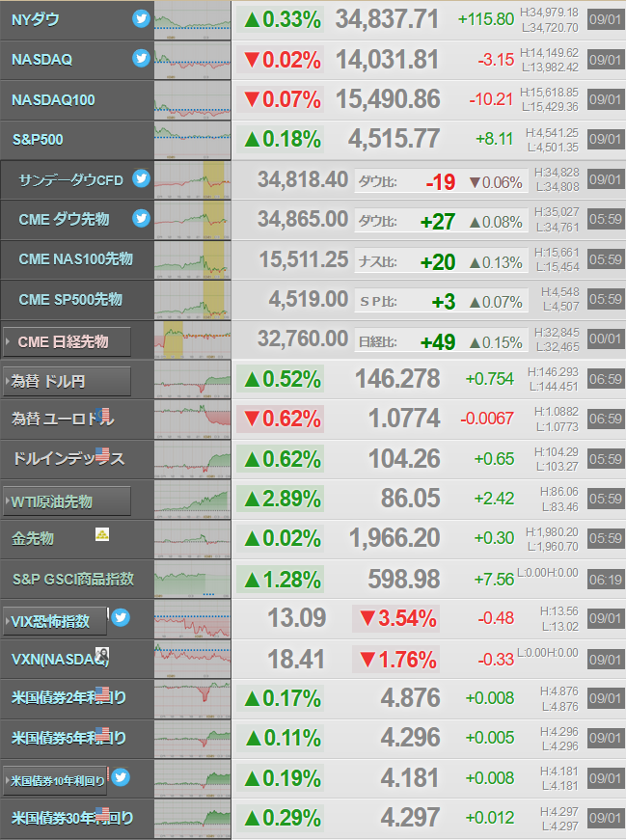Open the 為替 ドル円 mini chart
626x840 pixels.
[192, 380]
